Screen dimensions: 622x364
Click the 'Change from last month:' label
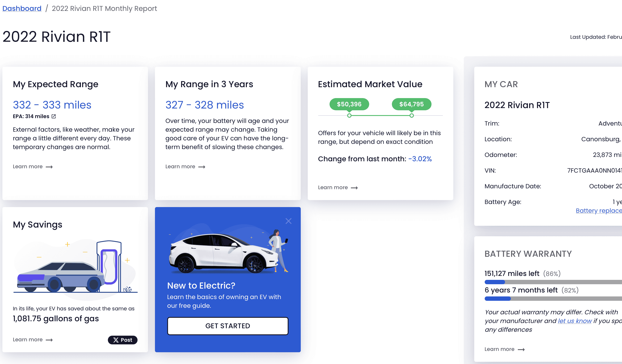[x=362, y=159]
